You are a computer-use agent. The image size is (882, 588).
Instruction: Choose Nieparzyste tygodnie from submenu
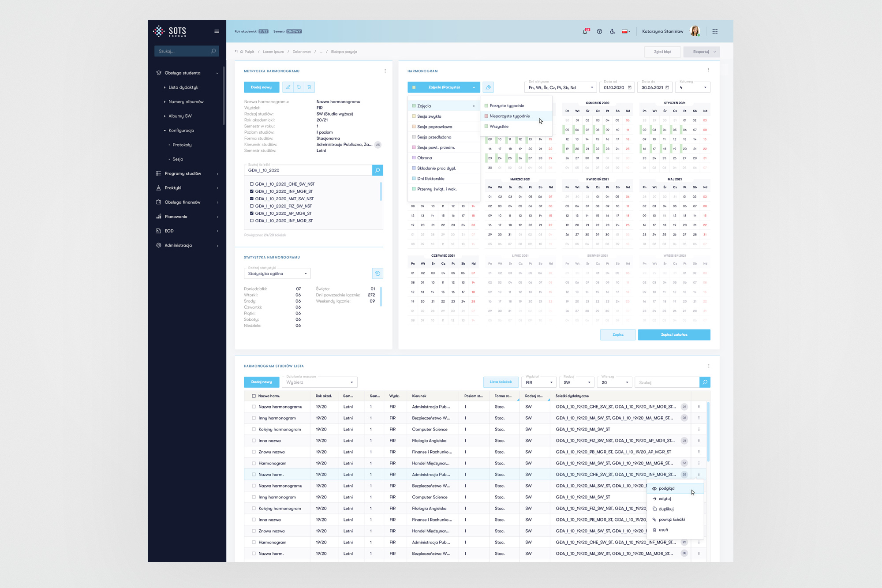point(509,116)
